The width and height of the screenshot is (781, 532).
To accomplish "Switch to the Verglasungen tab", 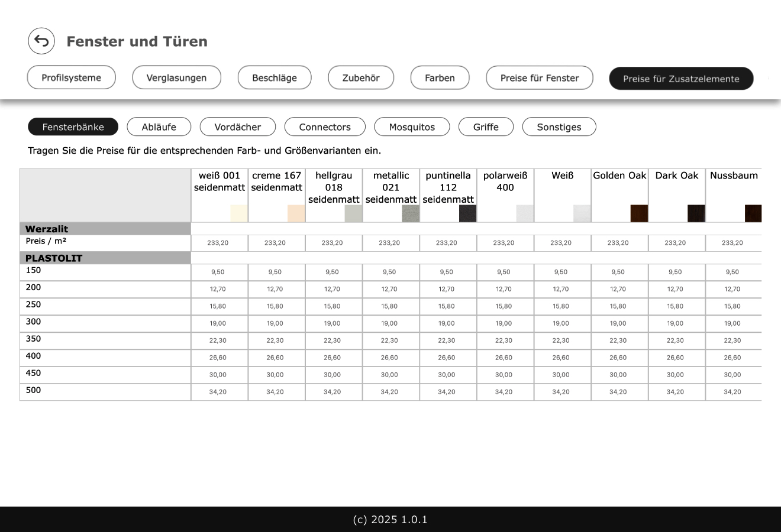I will point(176,77).
